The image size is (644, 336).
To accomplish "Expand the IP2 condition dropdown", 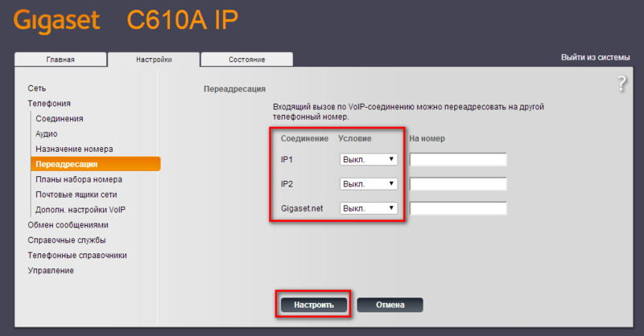I will (x=369, y=184).
